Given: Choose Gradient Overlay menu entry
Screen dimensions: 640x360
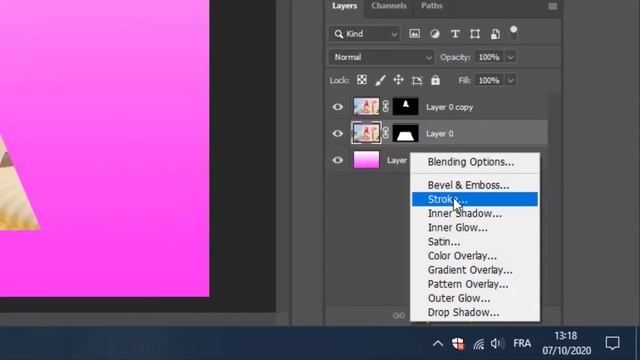Looking at the screenshot, I should pos(475,270).
